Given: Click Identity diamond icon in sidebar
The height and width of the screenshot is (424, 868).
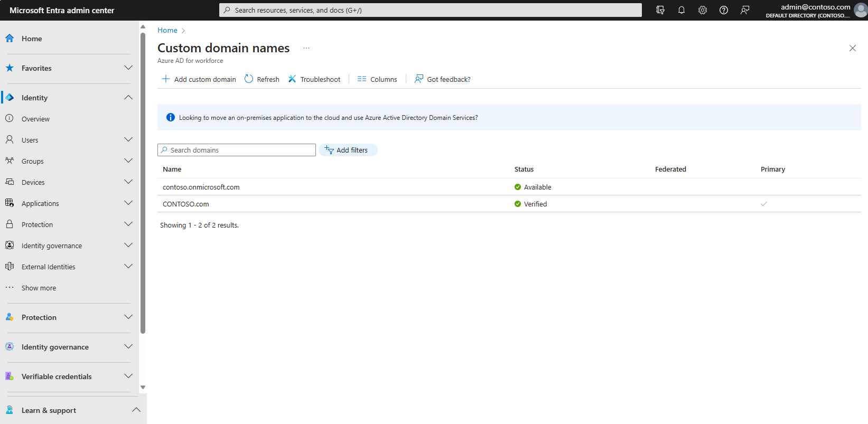Looking at the screenshot, I should click(10, 97).
